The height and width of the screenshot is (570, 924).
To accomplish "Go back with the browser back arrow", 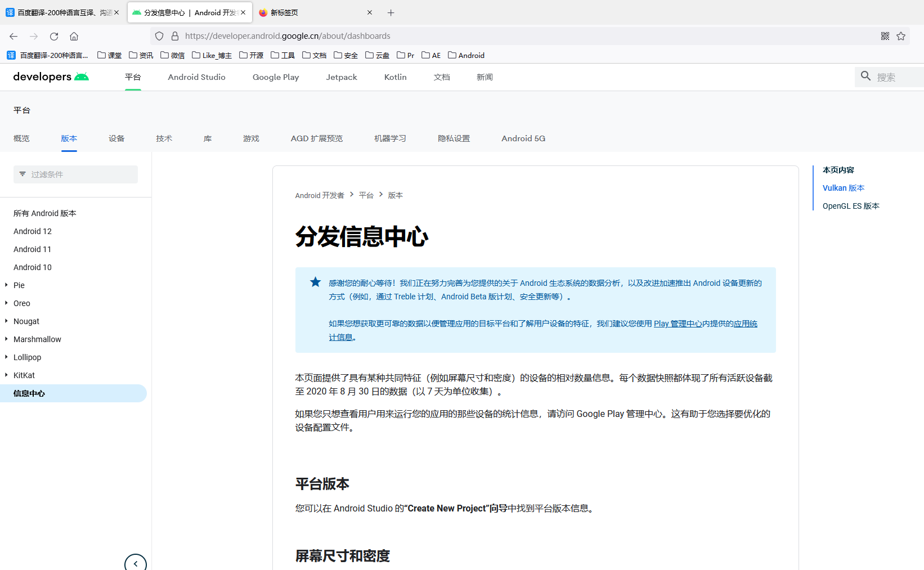I will (14, 36).
